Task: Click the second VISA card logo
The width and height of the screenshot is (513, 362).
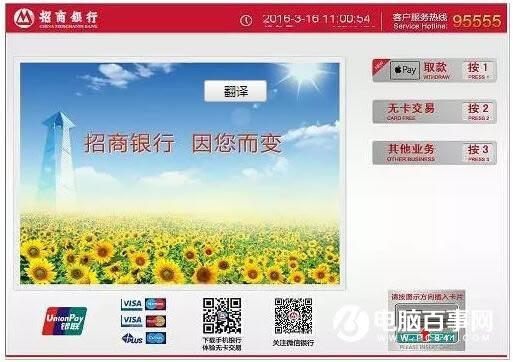Action: point(131,321)
